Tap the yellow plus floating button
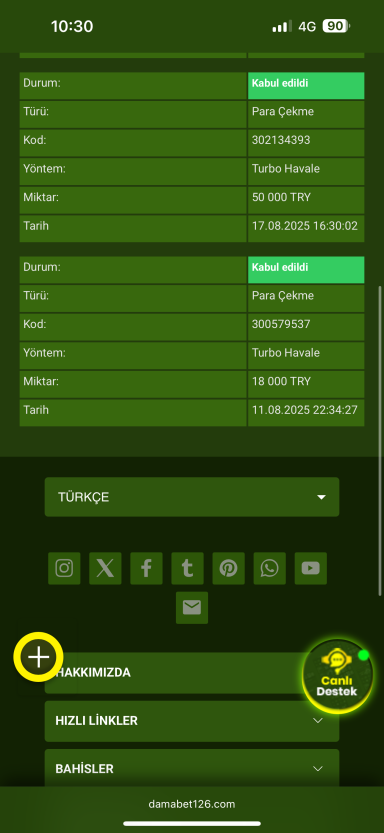 [x=38, y=657]
